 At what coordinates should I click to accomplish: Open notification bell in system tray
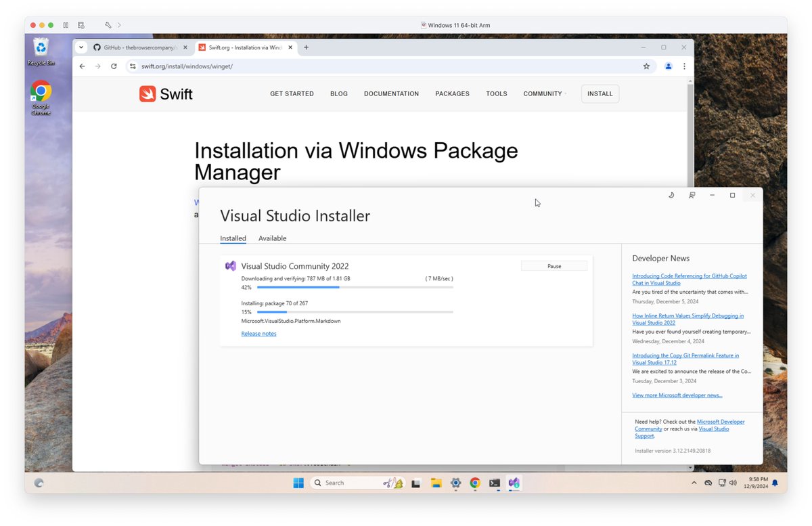point(775,483)
